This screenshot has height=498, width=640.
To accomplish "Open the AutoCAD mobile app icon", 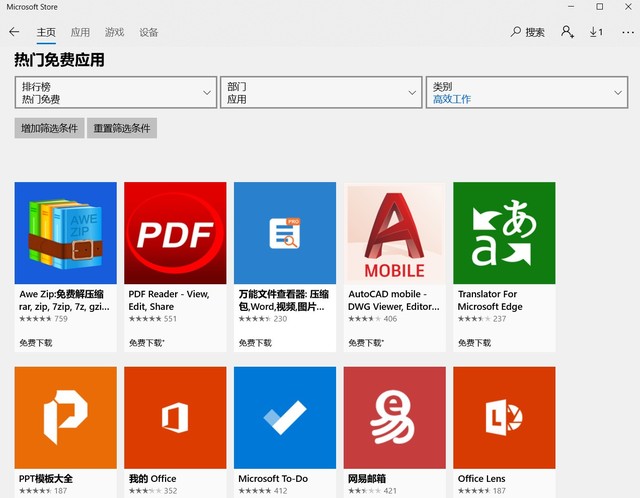I will coord(395,233).
